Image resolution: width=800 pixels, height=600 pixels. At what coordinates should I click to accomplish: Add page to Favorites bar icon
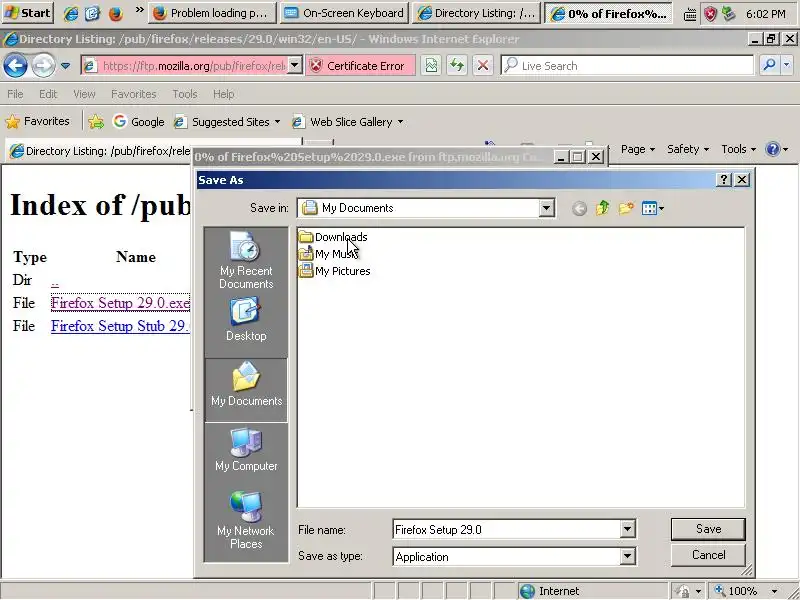[95, 121]
